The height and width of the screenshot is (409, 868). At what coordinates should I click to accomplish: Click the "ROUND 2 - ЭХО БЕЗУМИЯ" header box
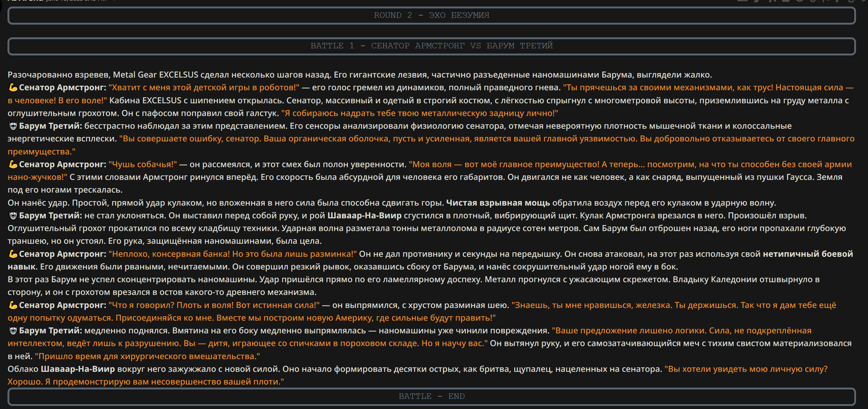pyautogui.click(x=431, y=16)
